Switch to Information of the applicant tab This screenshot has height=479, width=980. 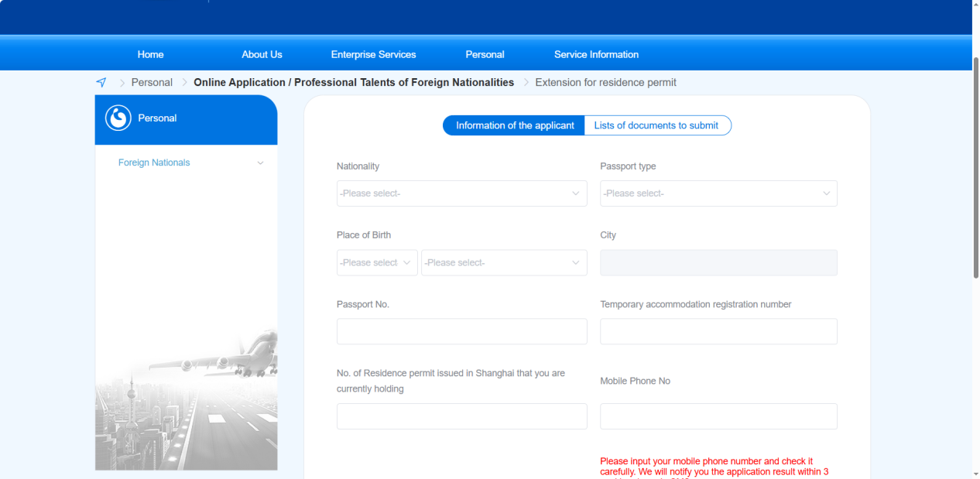click(515, 125)
